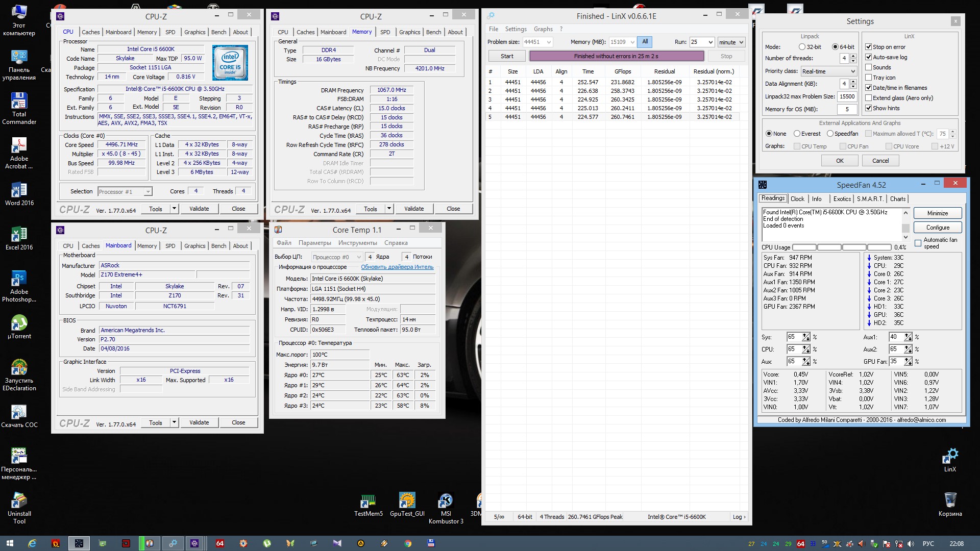The width and height of the screenshot is (980, 551).
Task: Open LinX desktop shortcut icon
Action: [x=950, y=456]
